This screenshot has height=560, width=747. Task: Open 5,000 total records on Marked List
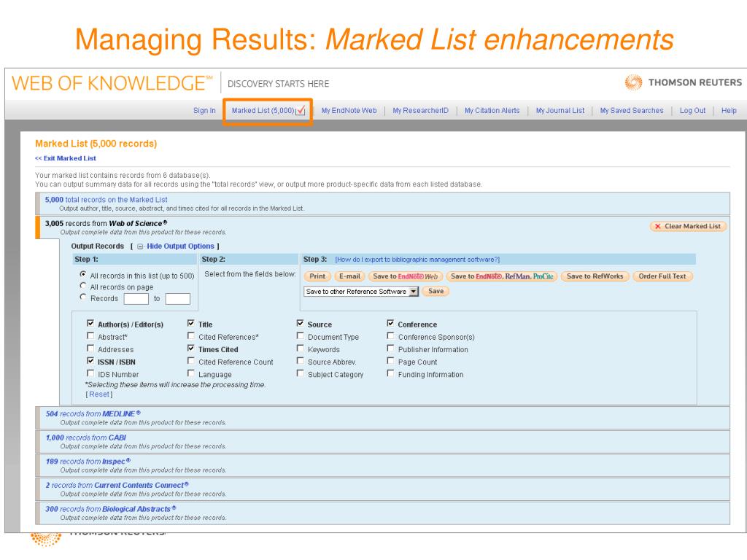[107, 200]
